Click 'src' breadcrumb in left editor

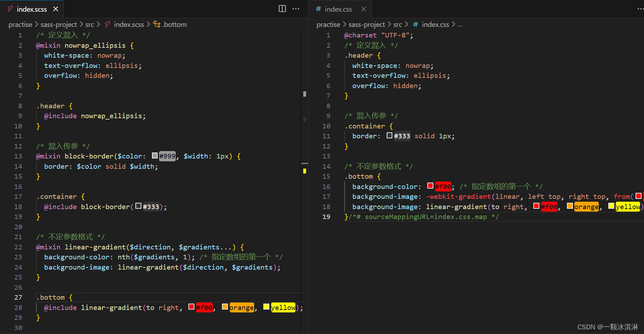coord(90,24)
